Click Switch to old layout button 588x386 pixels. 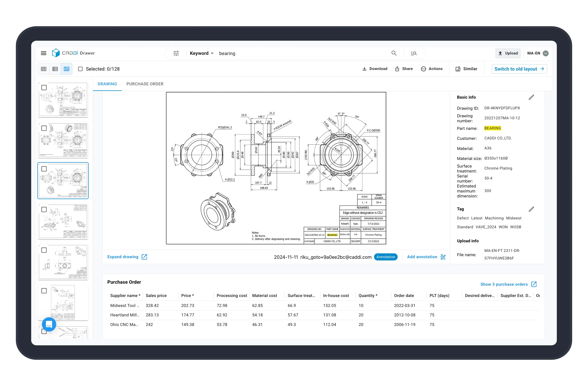tap(519, 69)
